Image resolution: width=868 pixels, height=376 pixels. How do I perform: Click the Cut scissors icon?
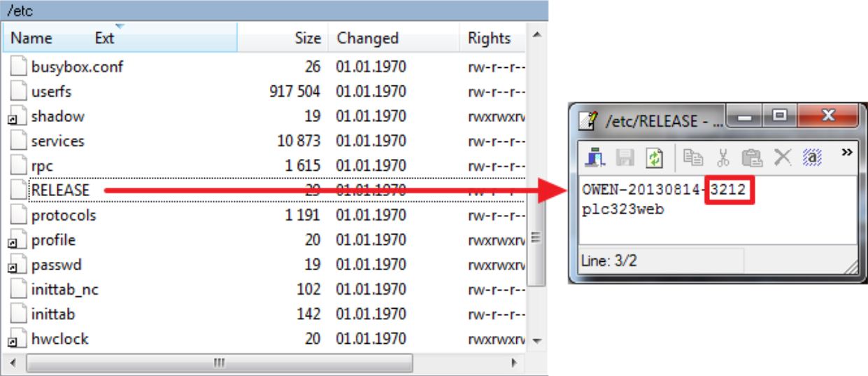pos(723,159)
